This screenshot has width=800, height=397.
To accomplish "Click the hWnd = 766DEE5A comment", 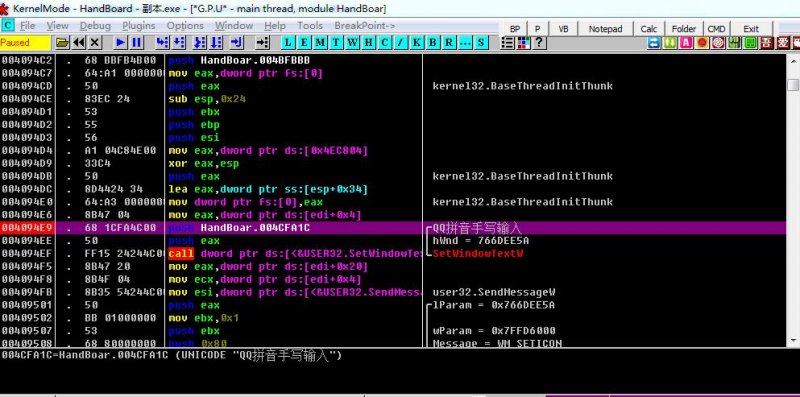I will click(481, 240).
